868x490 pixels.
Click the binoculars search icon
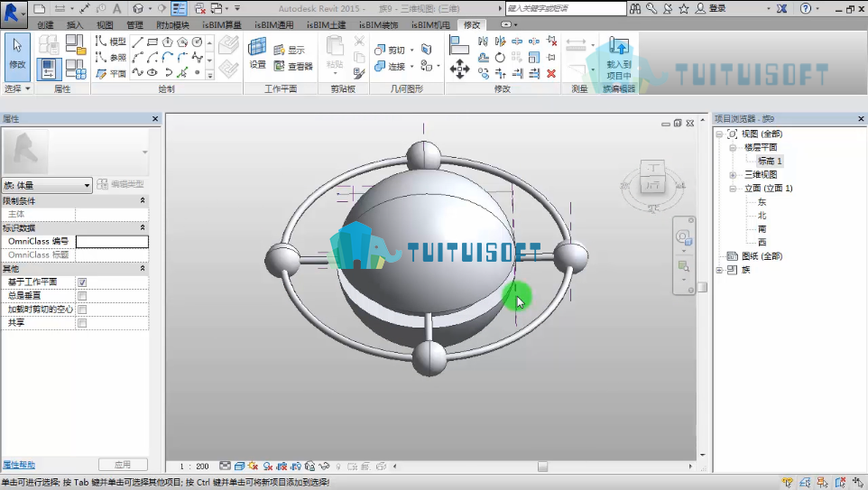(635, 8)
